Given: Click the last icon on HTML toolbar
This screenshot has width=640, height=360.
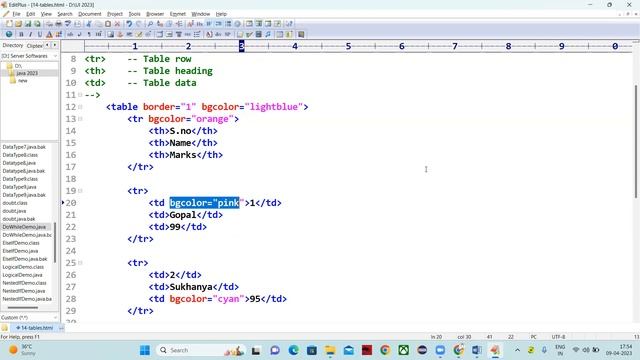Looking at the screenshot, I should [x=301, y=35].
